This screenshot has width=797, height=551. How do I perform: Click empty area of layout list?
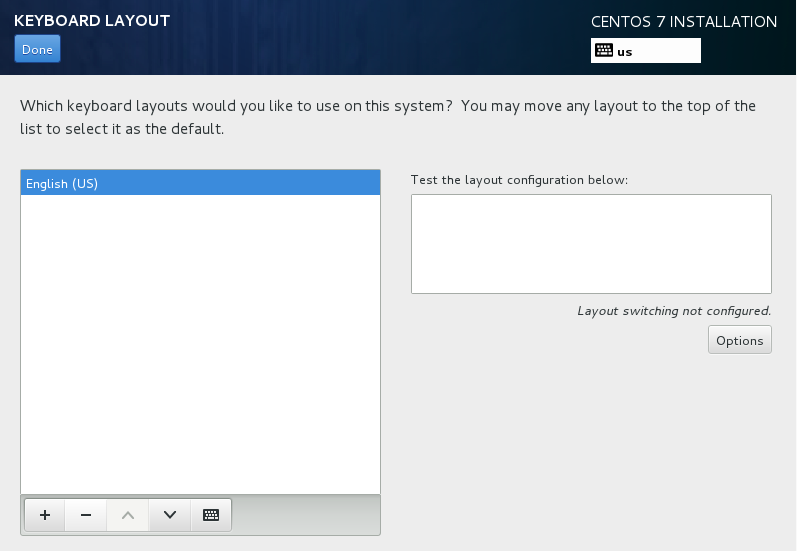(200, 340)
